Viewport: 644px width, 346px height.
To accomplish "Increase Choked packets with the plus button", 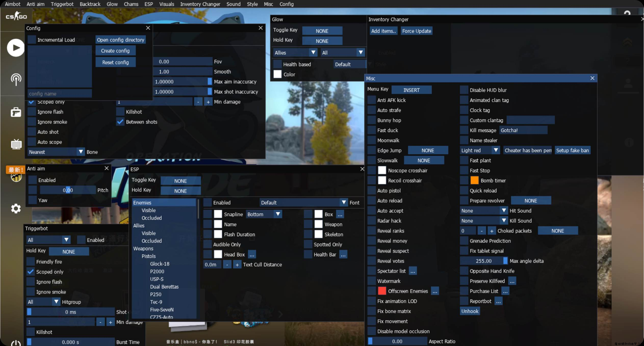I will (x=492, y=231).
